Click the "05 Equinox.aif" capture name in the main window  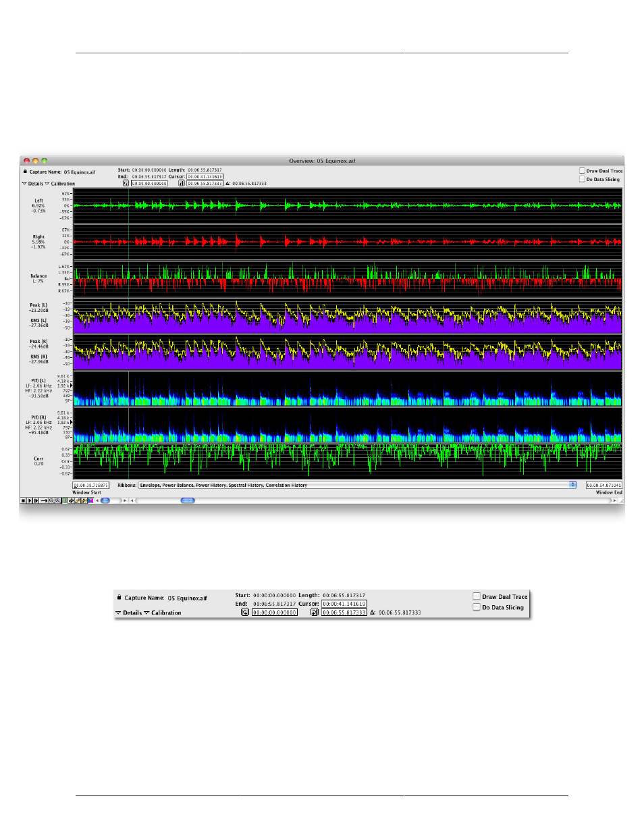point(80,172)
